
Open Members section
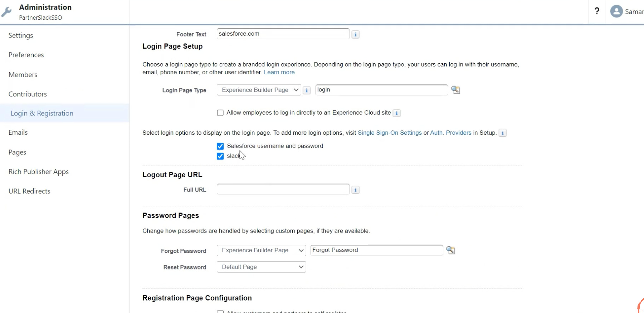(23, 75)
